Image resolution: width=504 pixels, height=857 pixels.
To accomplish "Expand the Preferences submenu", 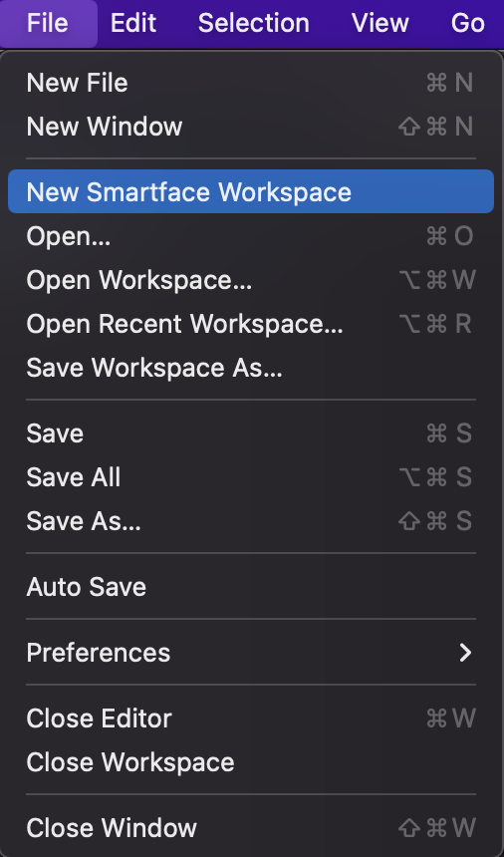I will (x=251, y=653).
